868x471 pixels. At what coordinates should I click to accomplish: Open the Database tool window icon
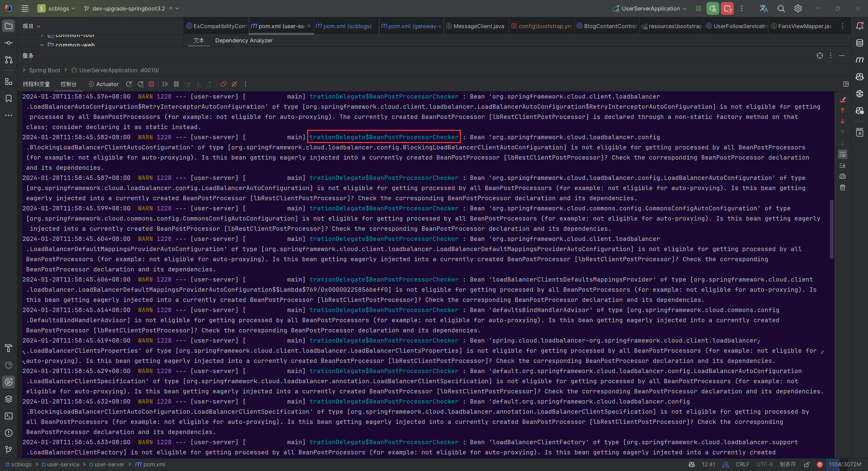pos(860,43)
